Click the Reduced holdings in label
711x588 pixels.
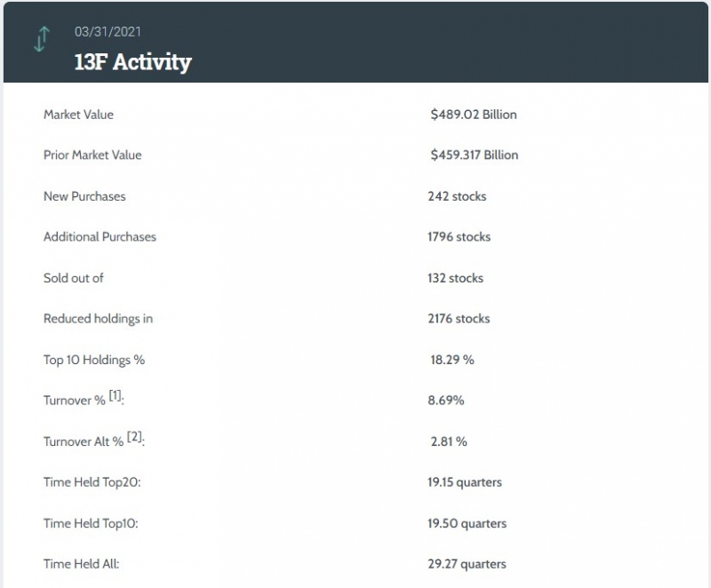pos(98,319)
